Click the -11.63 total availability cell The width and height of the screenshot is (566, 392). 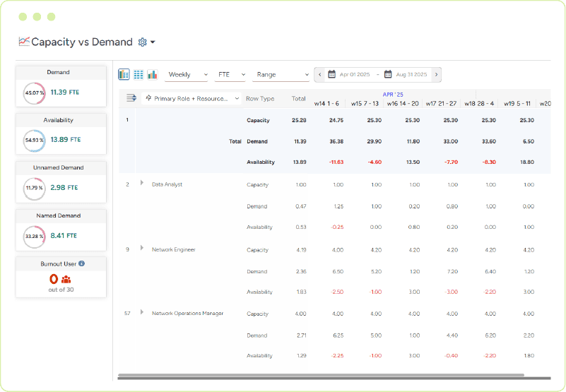[x=336, y=162]
